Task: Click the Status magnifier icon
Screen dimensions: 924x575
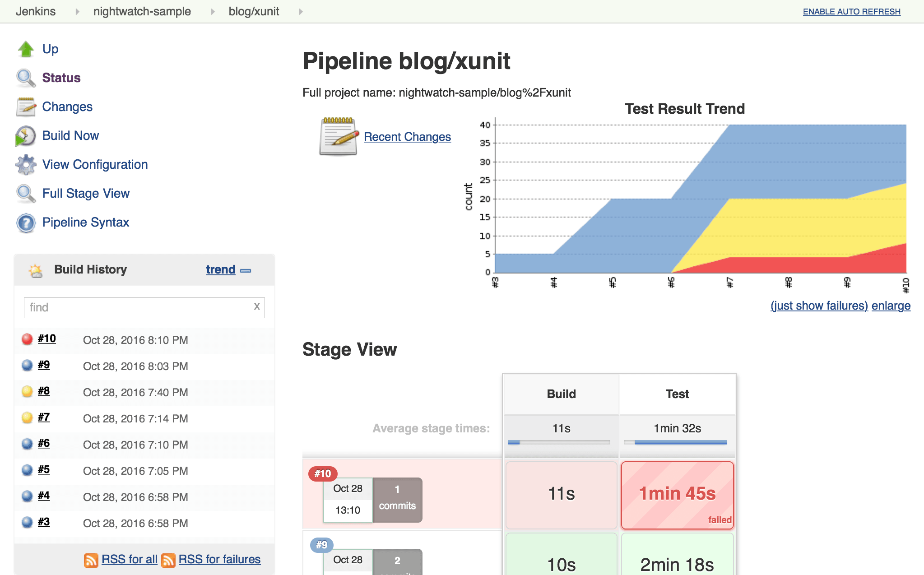Action: [26, 78]
